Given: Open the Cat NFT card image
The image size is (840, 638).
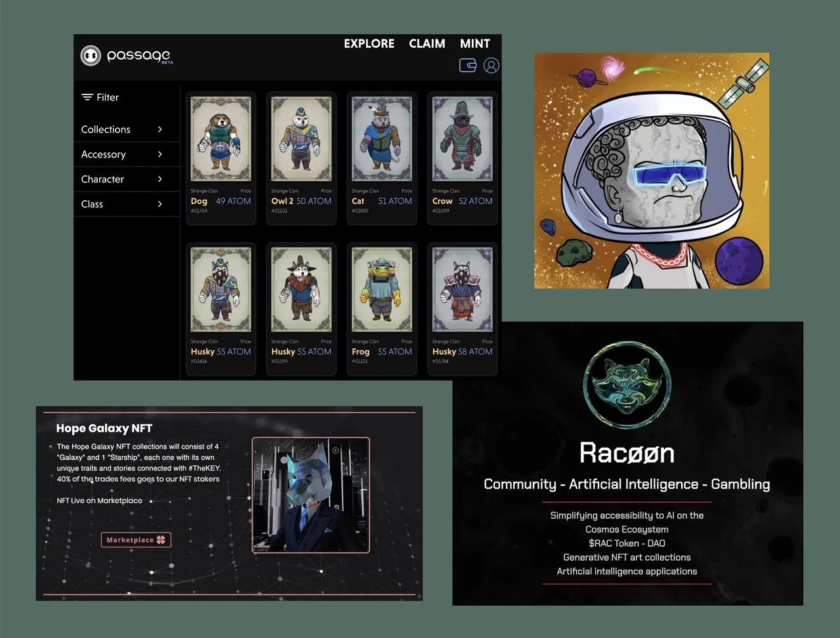Looking at the screenshot, I should point(382,138).
